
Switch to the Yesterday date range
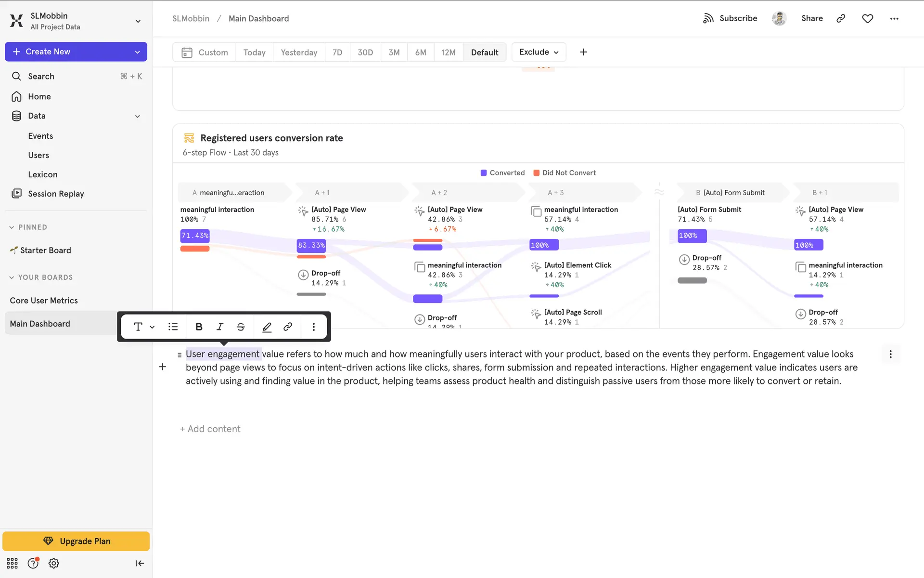pos(299,53)
